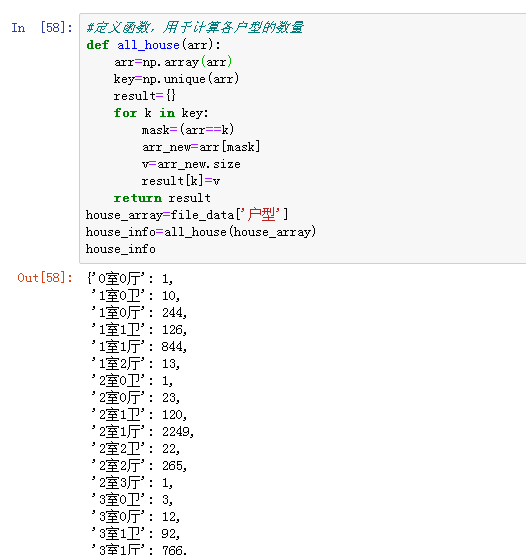Screen dimensions: 526x555
Task: Click the arr_new=arr[mask] line
Action: pyautogui.click(x=201, y=147)
